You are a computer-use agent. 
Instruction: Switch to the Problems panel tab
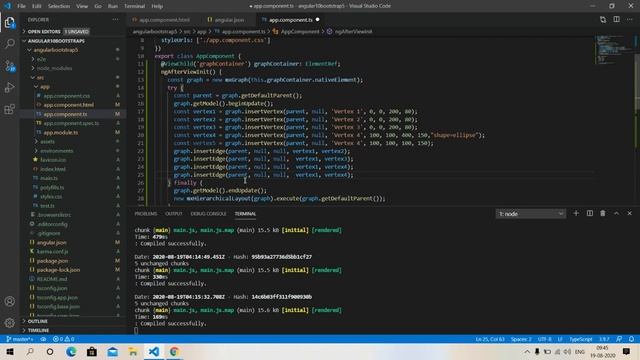pyautogui.click(x=146, y=214)
